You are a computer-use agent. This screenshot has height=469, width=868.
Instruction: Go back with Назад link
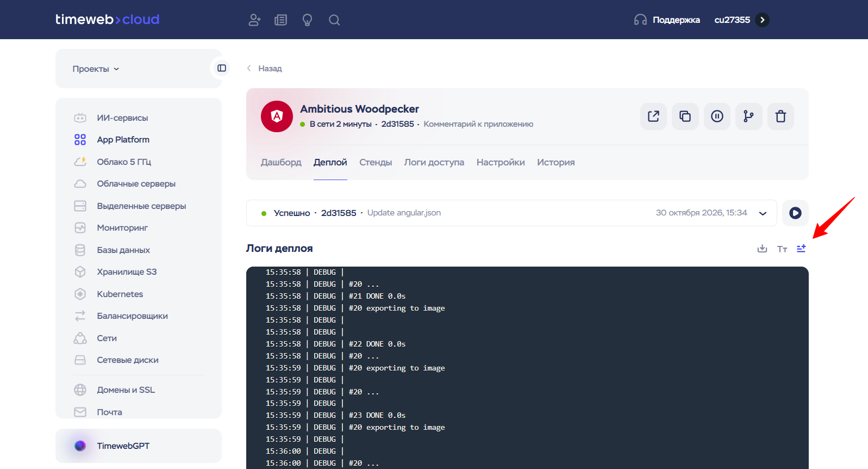tap(264, 69)
